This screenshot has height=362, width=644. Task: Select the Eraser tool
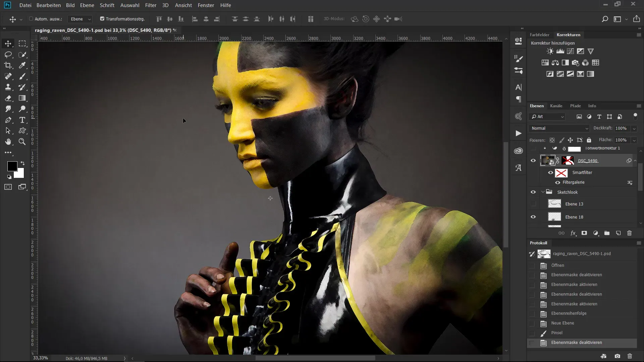(8, 98)
